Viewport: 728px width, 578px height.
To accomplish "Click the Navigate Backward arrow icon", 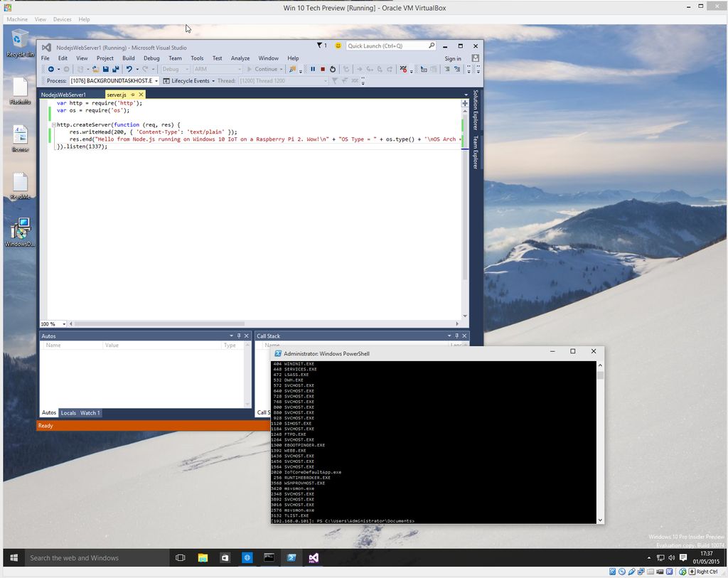I will click(51, 69).
